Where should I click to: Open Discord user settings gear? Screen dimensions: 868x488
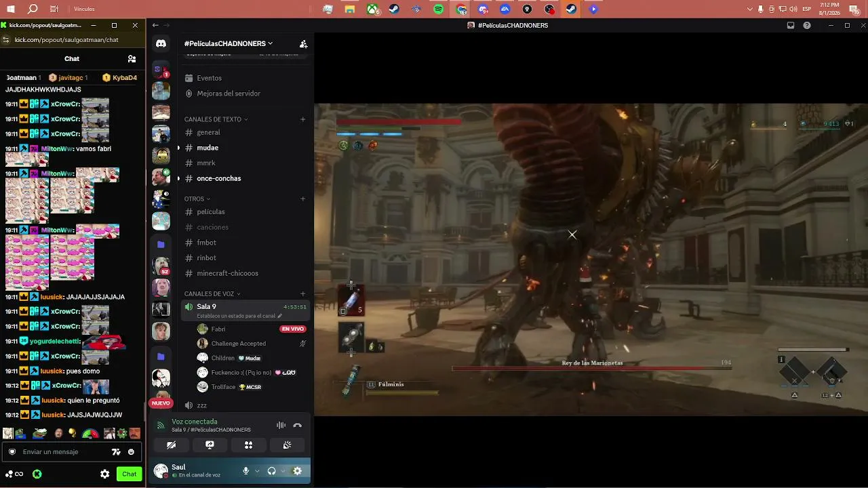coord(297,471)
